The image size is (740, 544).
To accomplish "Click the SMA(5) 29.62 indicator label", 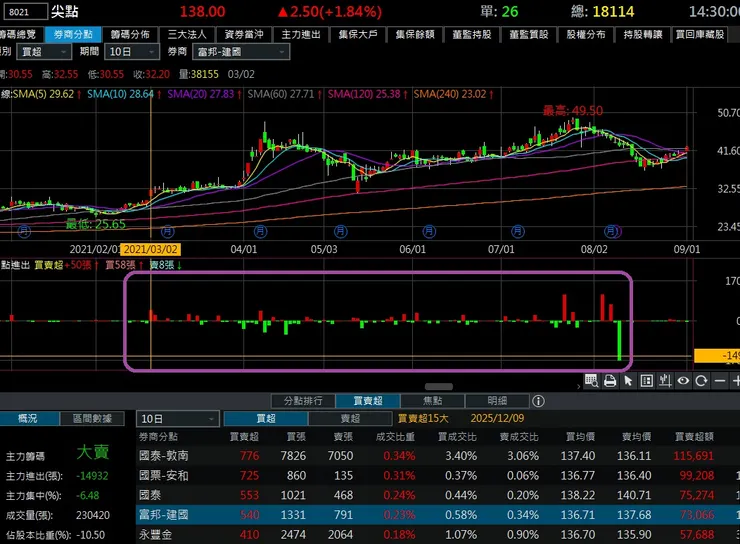I will pos(43,94).
